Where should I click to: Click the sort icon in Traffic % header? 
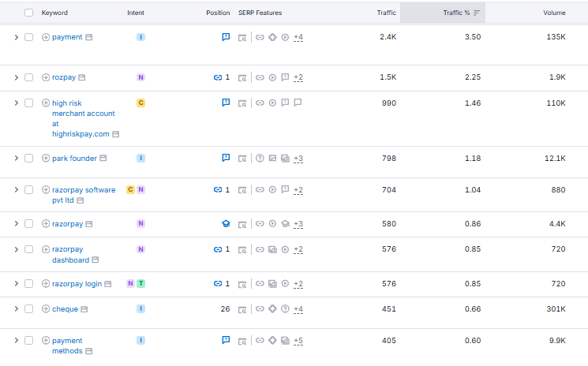pos(476,13)
